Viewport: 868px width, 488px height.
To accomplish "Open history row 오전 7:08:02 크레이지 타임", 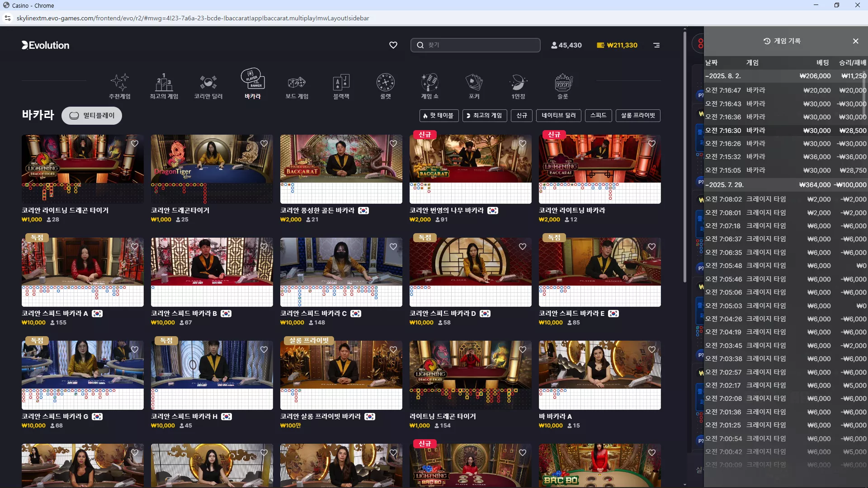I will [786, 199].
